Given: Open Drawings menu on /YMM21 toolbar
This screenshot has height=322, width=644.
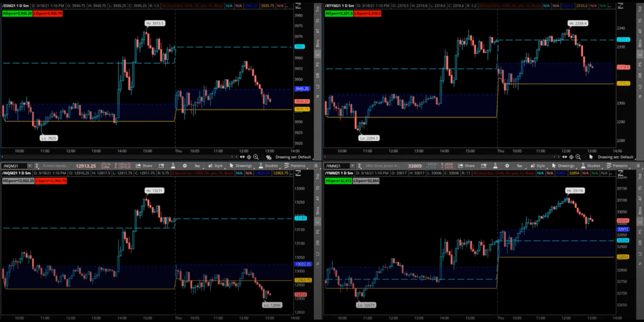Looking at the screenshot, I should click(x=563, y=166).
